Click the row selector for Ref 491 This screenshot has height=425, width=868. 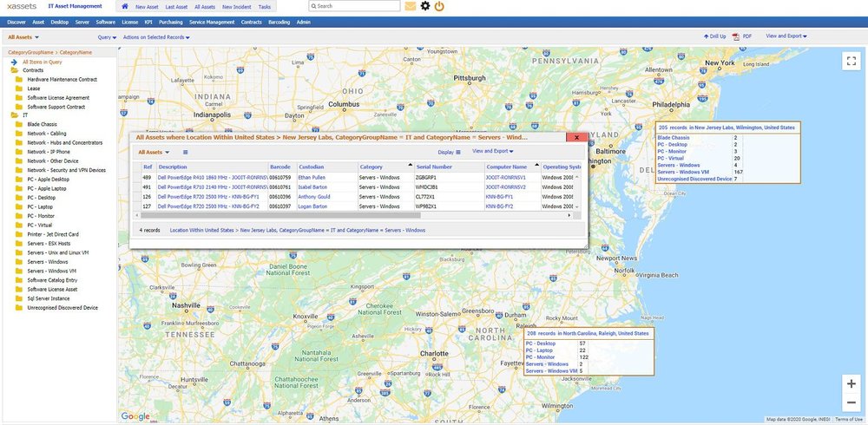click(137, 187)
